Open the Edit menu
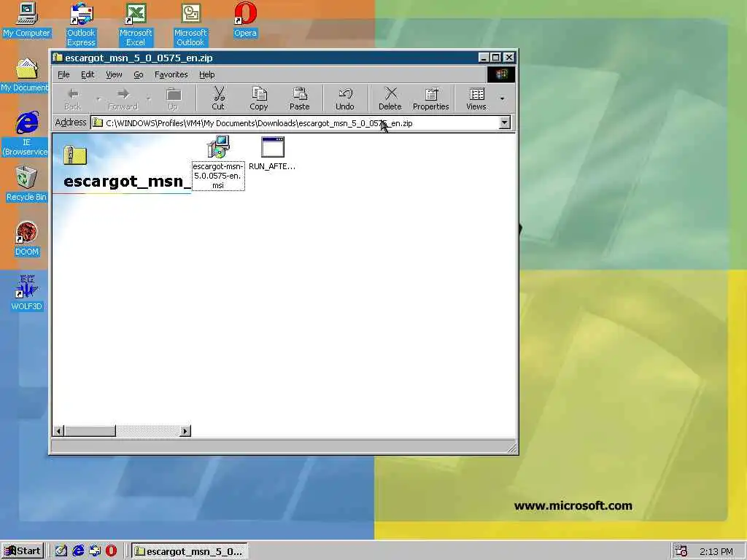Image resolution: width=747 pixels, height=560 pixels. point(88,75)
